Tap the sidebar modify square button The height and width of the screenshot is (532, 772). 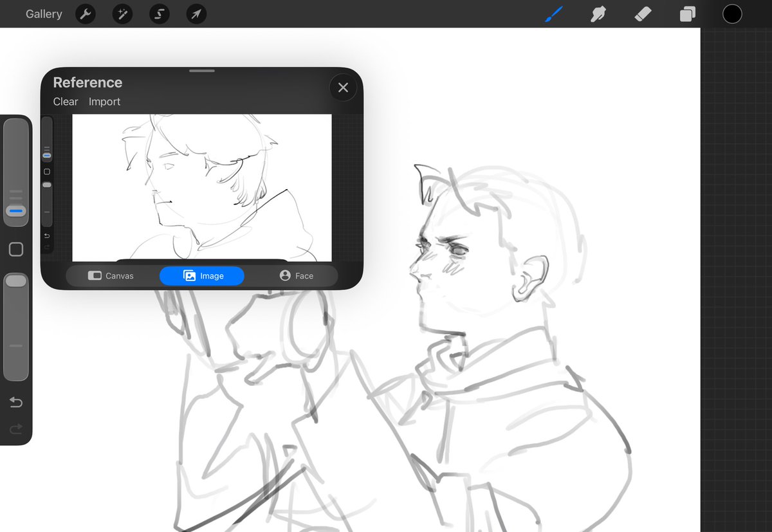16,250
